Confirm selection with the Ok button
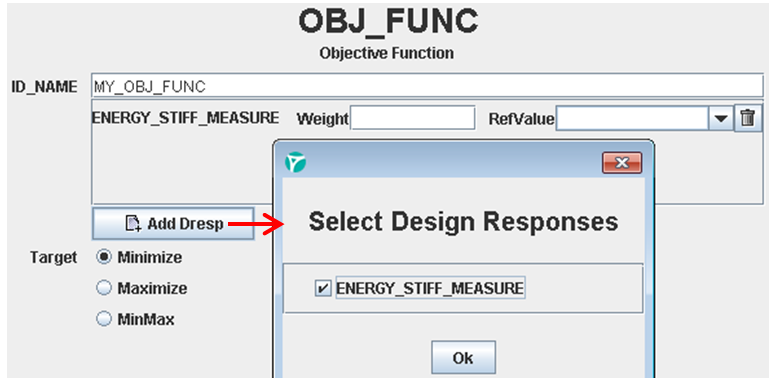Screen dimensions: 777x382 (463, 357)
